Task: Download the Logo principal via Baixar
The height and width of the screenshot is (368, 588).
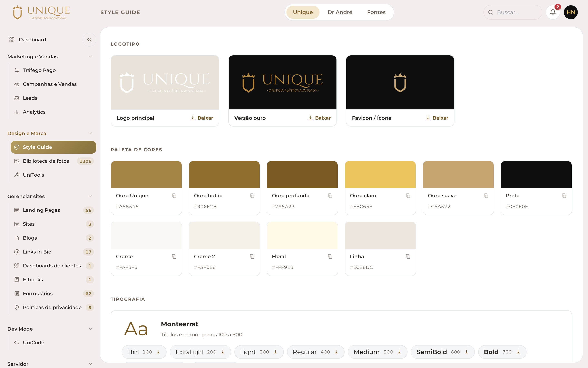Action: [x=202, y=118]
